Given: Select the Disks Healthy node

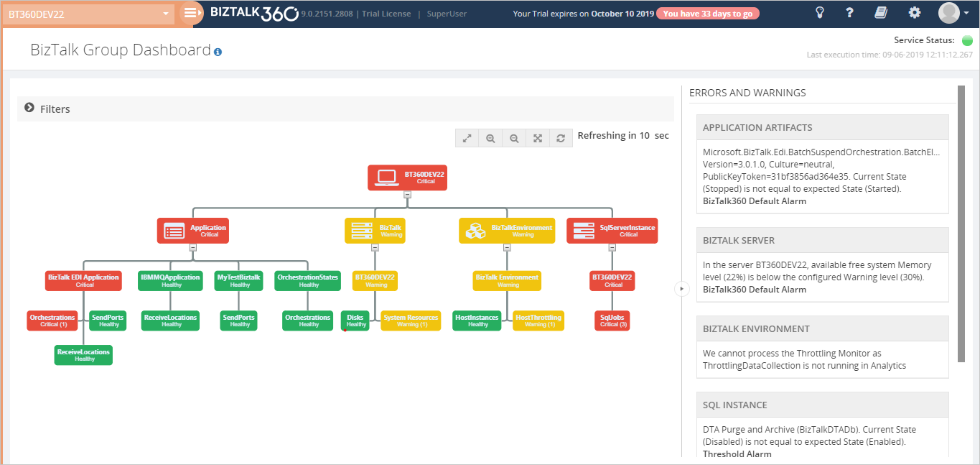Looking at the screenshot, I should point(355,321).
